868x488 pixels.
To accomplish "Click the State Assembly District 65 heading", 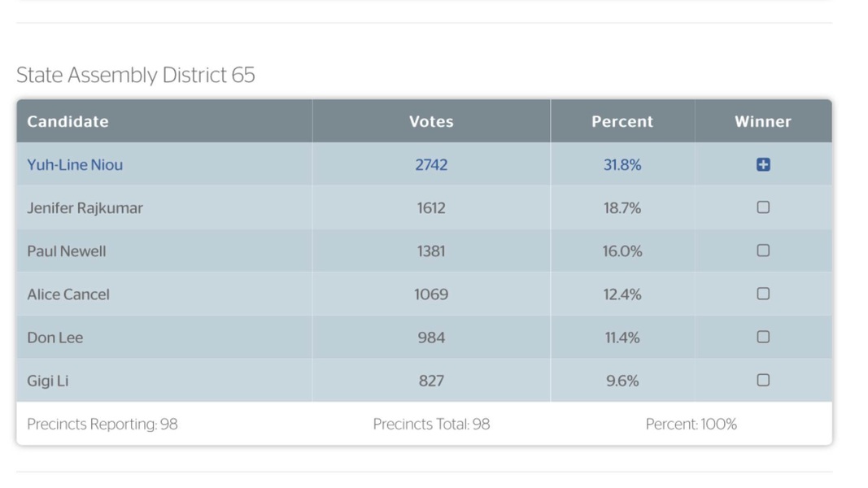I will (136, 75).
